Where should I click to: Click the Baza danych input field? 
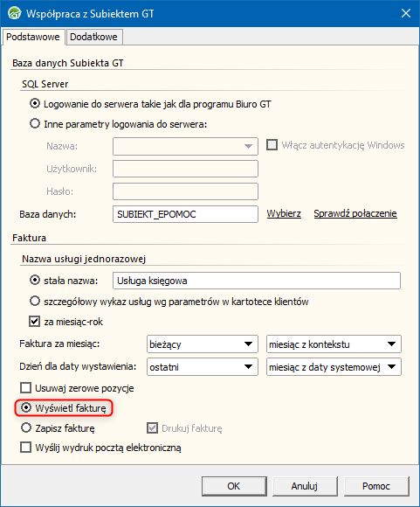point(185,214)
